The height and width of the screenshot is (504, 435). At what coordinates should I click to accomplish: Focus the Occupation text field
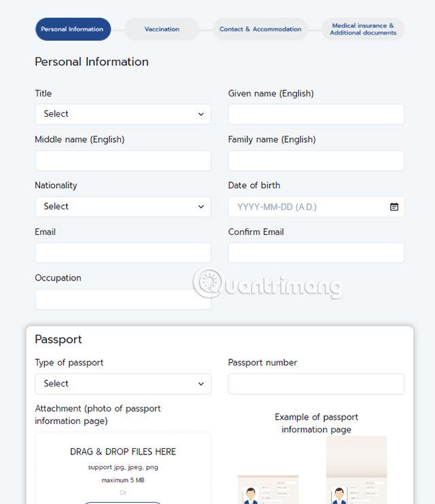(123, 299)
